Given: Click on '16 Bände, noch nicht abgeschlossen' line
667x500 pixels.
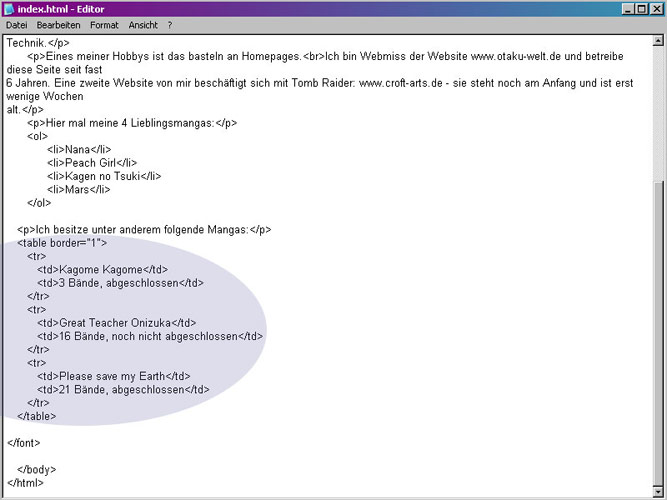Looking at the screenshot, I should pos(150,336).
